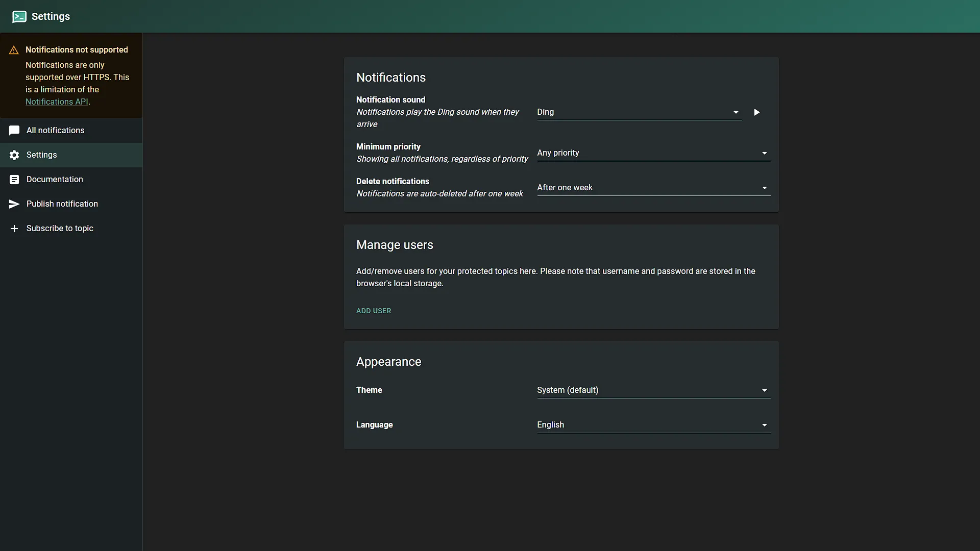Click the 'Theme' label

point(369,390)
